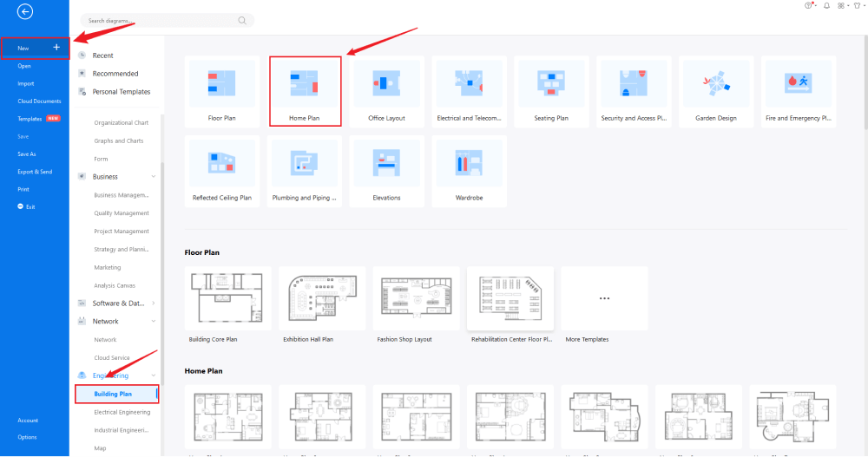Click the main templates vertical scrollbar
The height and width of the screenshot is (457, 868).
click(x=865, y=83)
